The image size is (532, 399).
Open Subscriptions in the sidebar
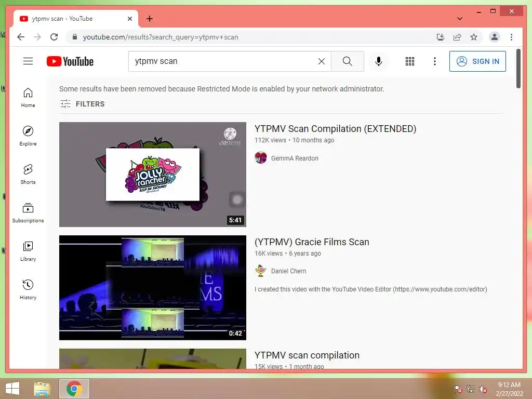(28, 212)
